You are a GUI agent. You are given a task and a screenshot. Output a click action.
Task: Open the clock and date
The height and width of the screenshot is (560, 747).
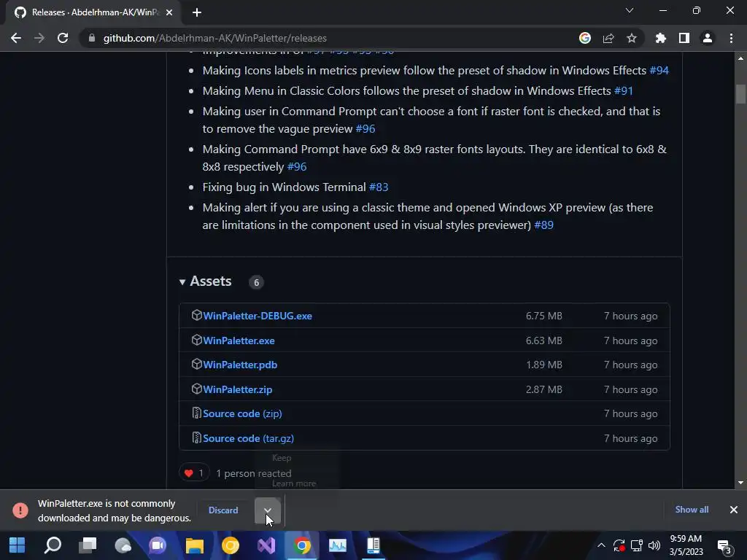click(x=686, y=545)
